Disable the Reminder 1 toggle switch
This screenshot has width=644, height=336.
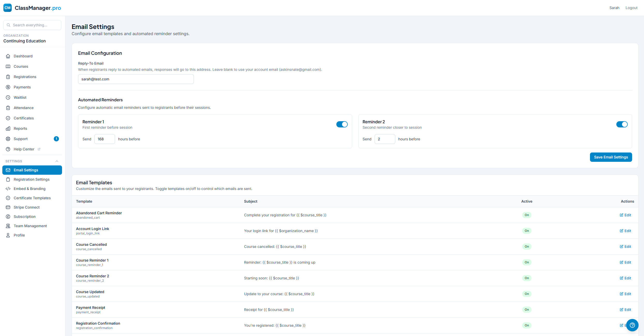click(x=342, y=124)
